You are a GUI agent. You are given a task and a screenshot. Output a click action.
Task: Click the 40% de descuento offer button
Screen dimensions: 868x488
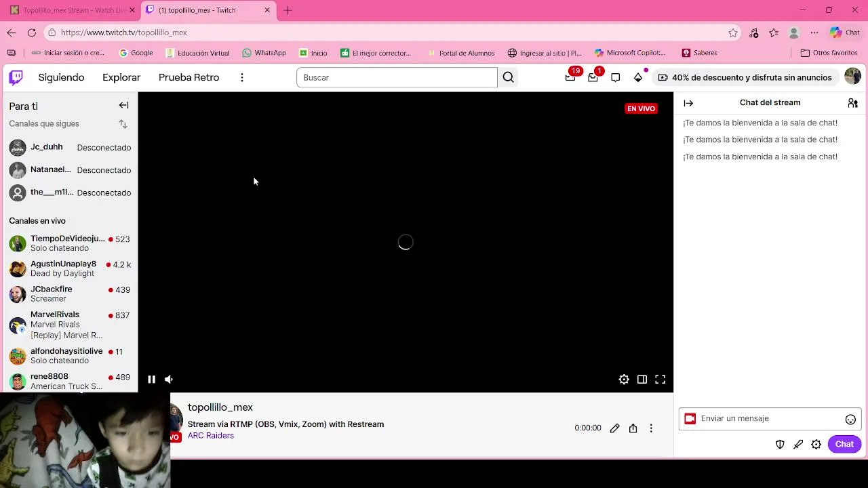click(x=745, y=77)
